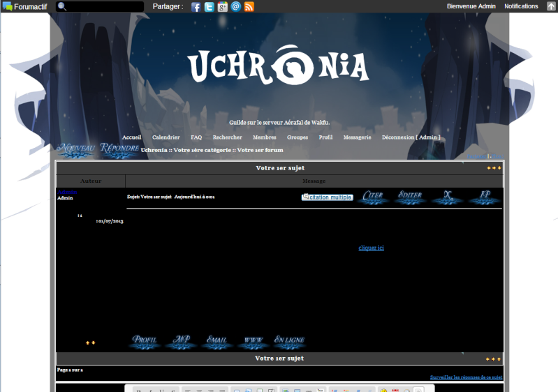Image resolution: width=558 pixels, height=392 pixels.
Task: Click the up arrow in the bottom title bar
Action: 499,359
